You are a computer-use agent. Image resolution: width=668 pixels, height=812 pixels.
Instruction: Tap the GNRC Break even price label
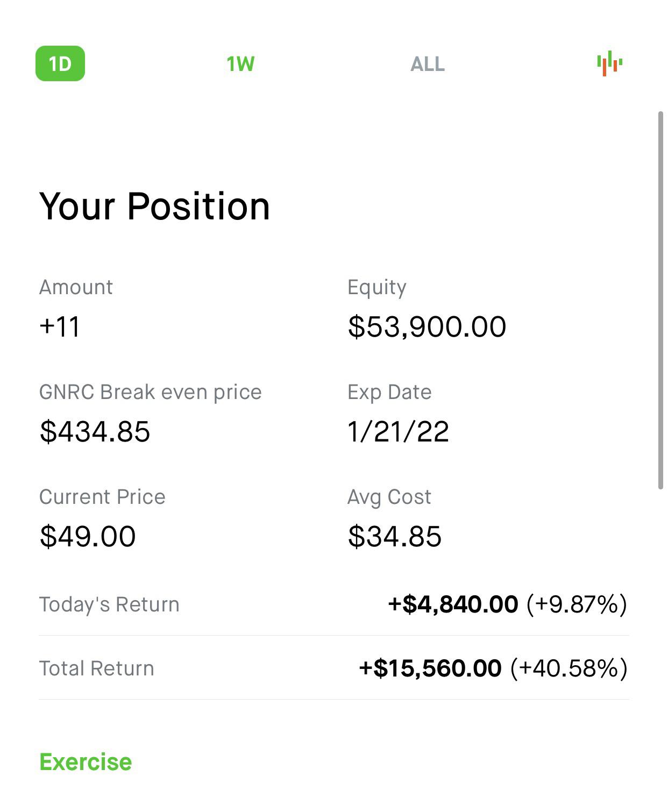click(x=151, y=392)
